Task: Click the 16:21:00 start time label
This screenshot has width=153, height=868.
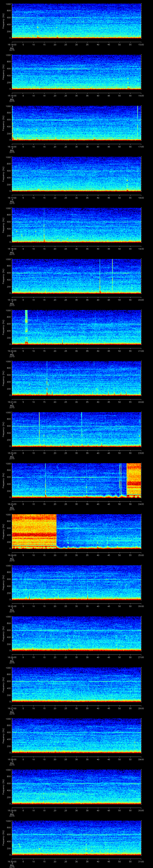Action: tap(12, 402)
